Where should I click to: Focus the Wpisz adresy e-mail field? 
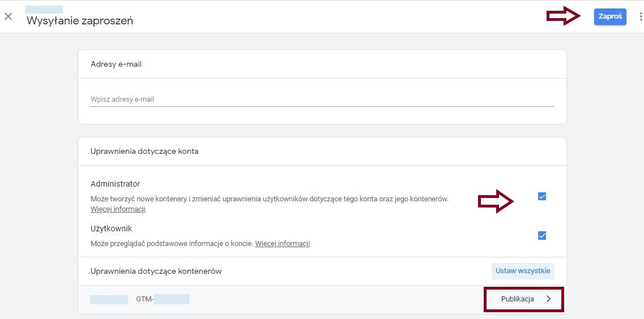[322, 100]
